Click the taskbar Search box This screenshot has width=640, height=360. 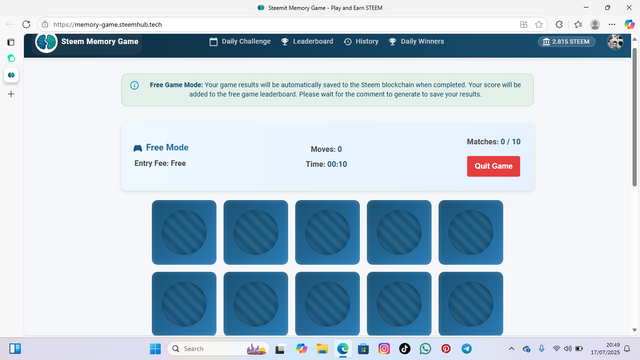[x=218, y=349]
